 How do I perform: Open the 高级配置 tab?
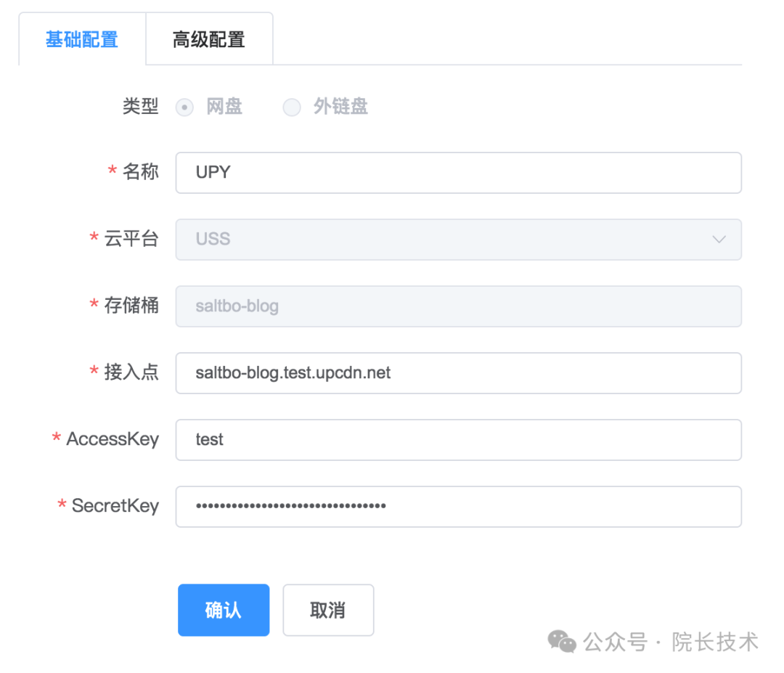click(209, 39)
